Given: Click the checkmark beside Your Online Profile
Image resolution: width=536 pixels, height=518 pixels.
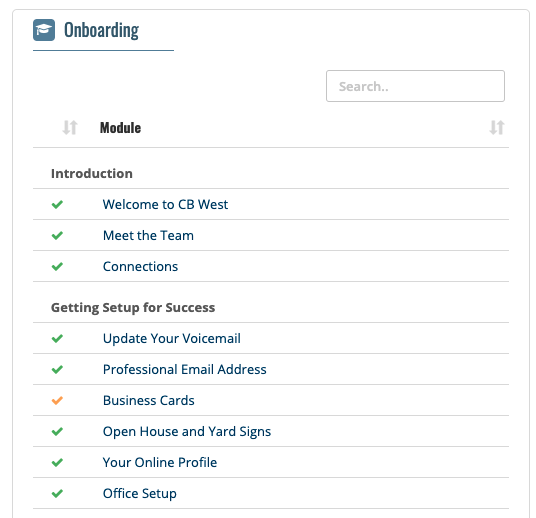Looking at the screenshot, I should [57, 462].
